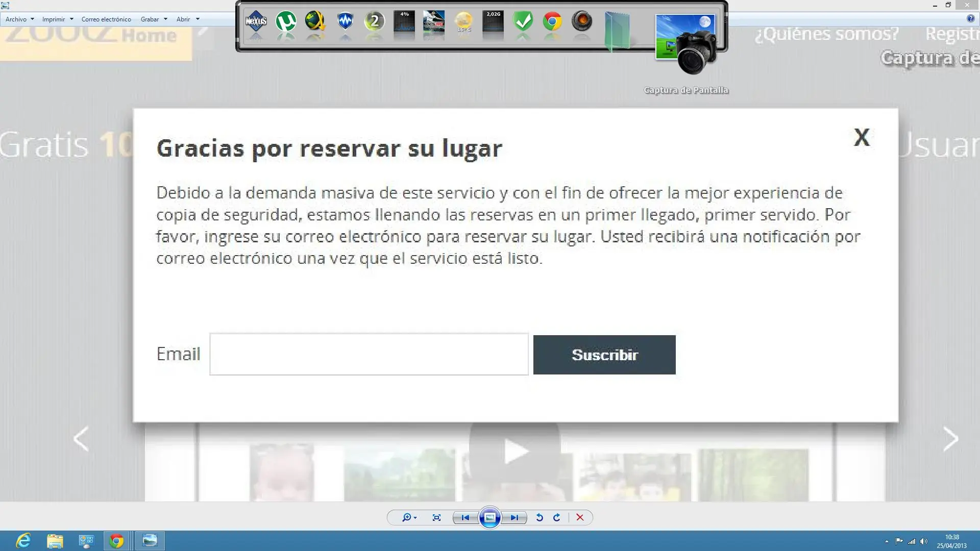The height and width of the screenshot is (551, 980).
Task: Click the Suscribir button
Action: click(x=604, y=355)
